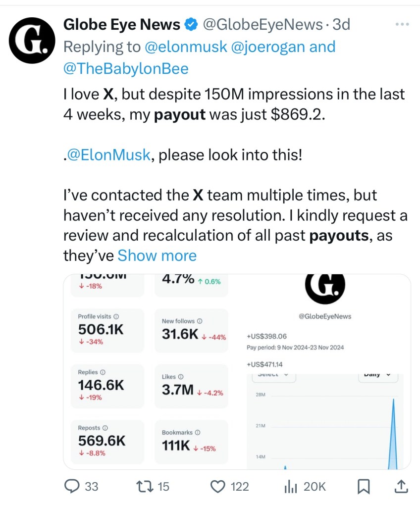Bookmark this tweet
420x507 pixels.
(363, 487)
